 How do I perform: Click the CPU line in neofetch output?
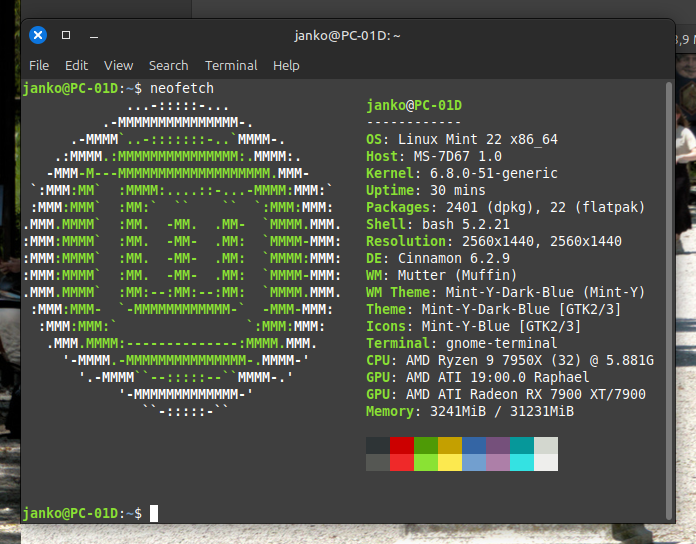[510, 360]
